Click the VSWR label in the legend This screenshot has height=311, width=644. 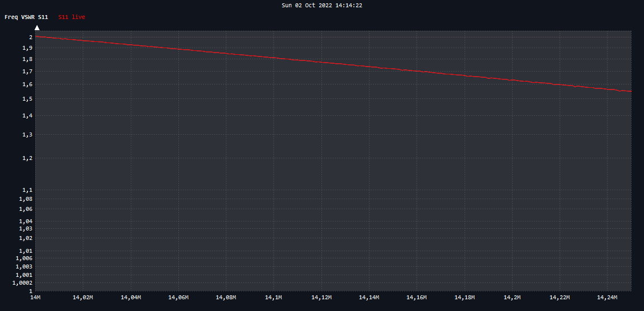[x=28, y=17]
